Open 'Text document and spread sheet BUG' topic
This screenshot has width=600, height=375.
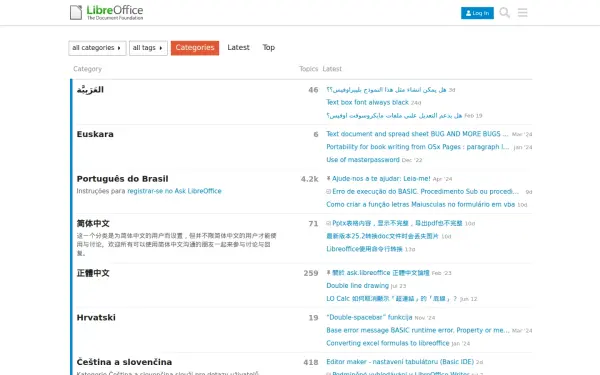417,134
